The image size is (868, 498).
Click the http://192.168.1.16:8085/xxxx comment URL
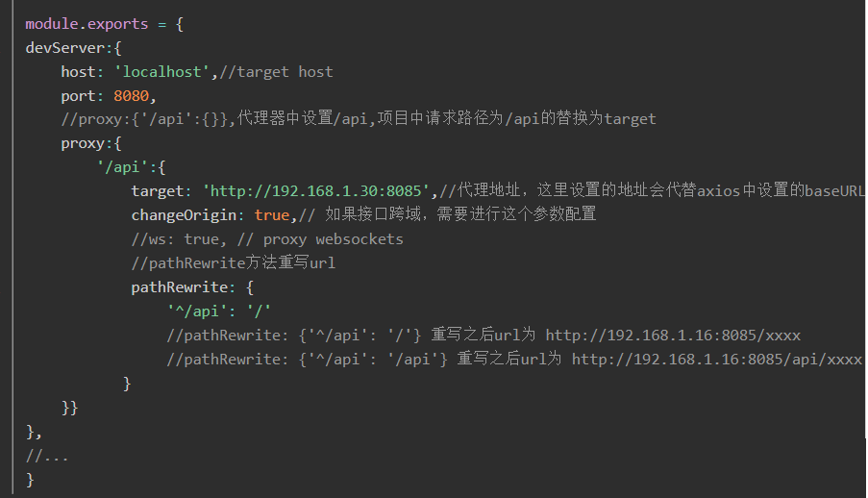[x=673, y=336]
